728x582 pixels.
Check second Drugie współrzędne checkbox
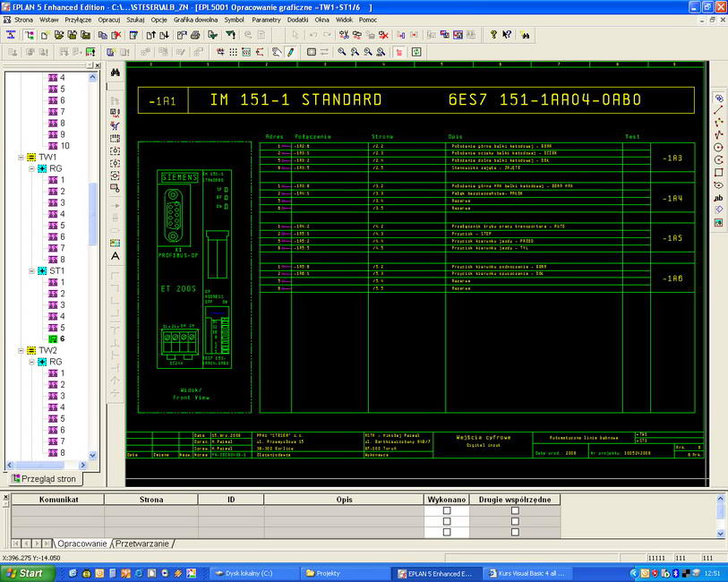(x=515, y=521)
